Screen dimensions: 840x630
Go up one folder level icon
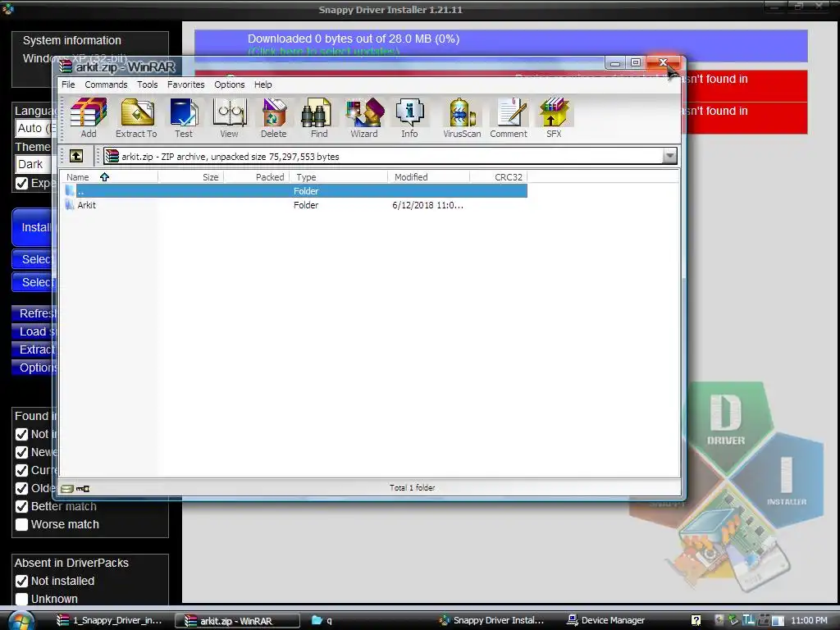(76, 156)
